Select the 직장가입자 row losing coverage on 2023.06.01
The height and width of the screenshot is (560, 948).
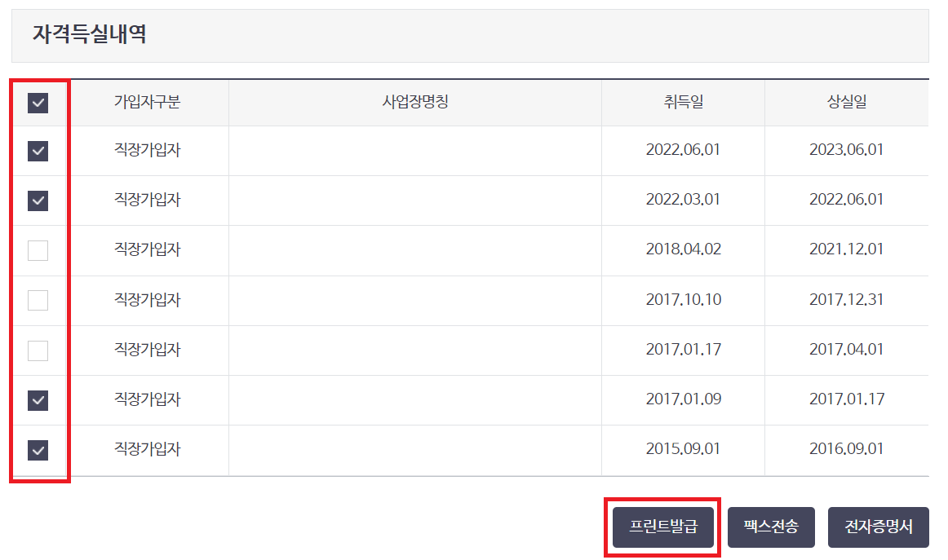coord(37,151)
